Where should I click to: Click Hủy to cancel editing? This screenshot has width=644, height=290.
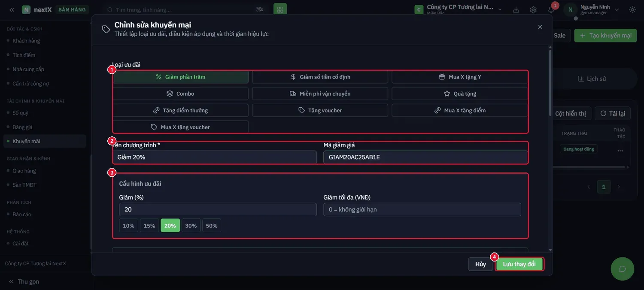click(480, 264)
